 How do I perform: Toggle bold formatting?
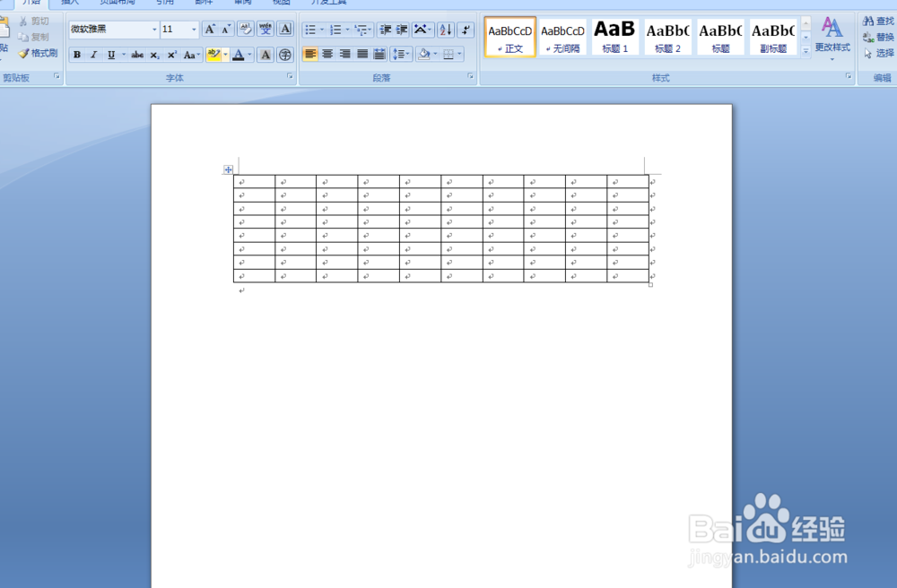click(x=76, y=55)
